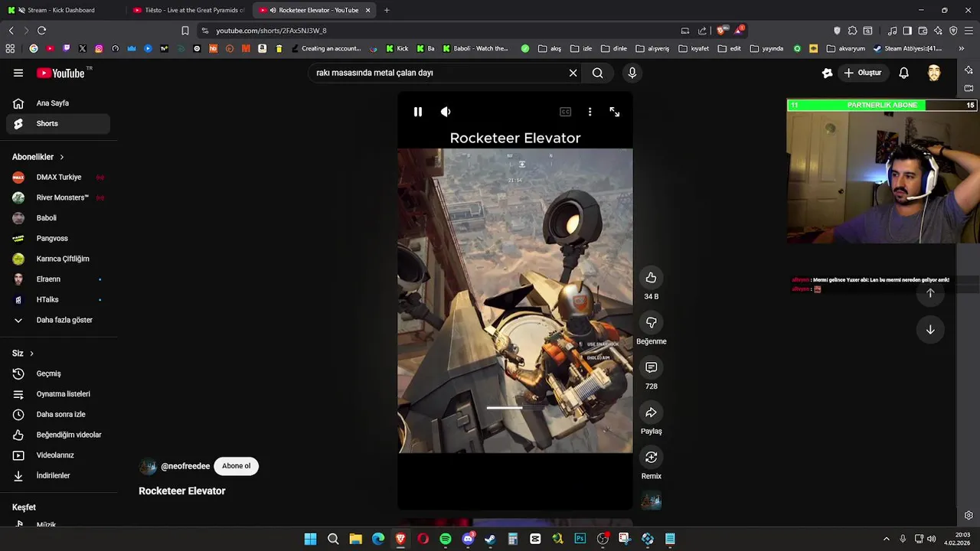Expand the short to fullscreen
The image size is (980, 551).
click(x=614, y=112)
